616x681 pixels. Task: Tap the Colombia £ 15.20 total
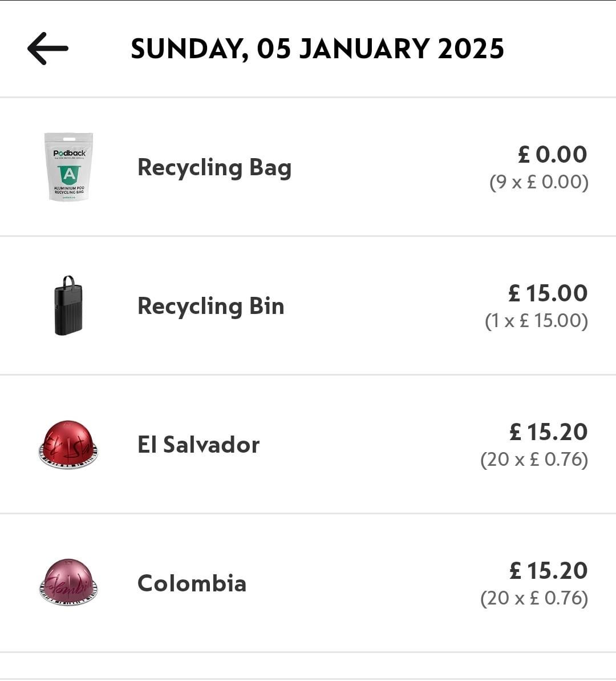tap(548, 570)
